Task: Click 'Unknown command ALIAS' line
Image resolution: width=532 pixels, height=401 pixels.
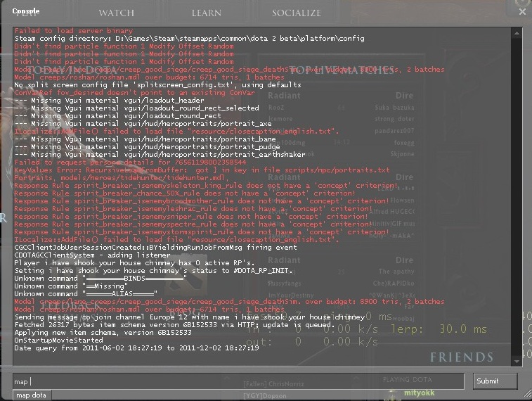Action: (x=86, y=294)
